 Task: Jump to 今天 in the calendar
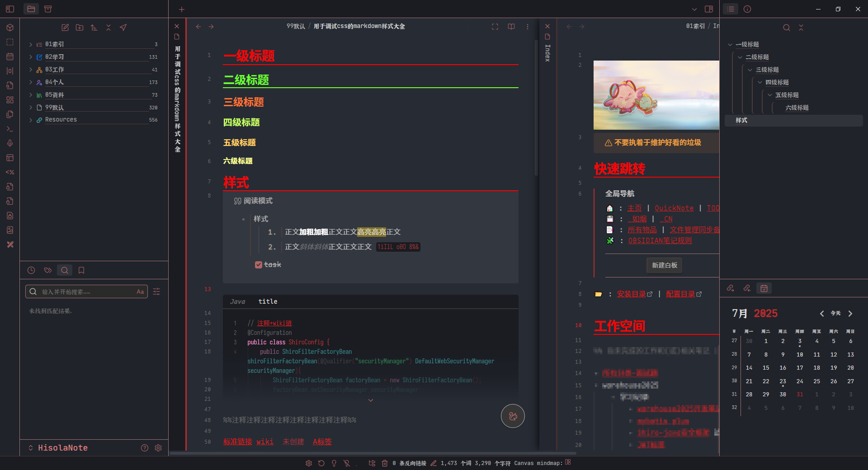coord(836,314)
